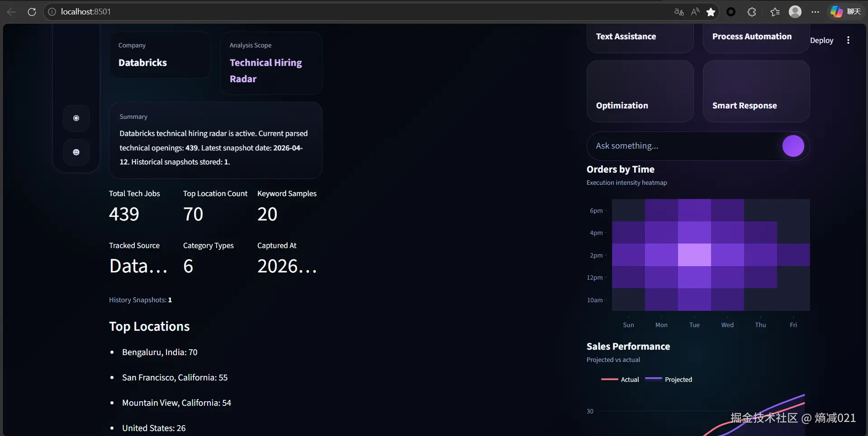Click the Mountain View, California: 54 entry
This screenshot has height=436, width=868.
click(x=176, y=403)
